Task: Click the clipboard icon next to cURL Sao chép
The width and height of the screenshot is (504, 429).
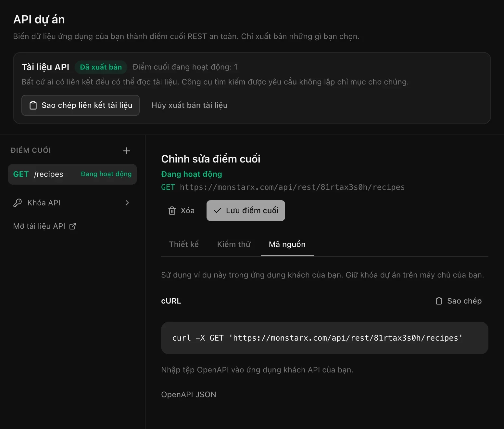Action: [439, 301]
